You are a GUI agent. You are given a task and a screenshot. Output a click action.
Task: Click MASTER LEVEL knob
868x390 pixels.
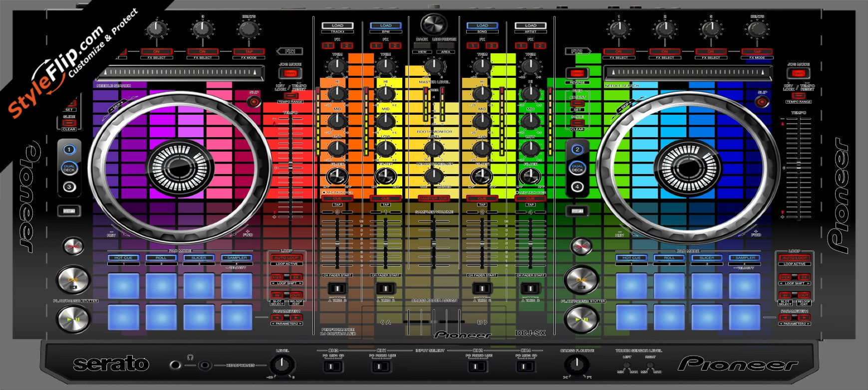pyautogui.click(x=434, y=65)
